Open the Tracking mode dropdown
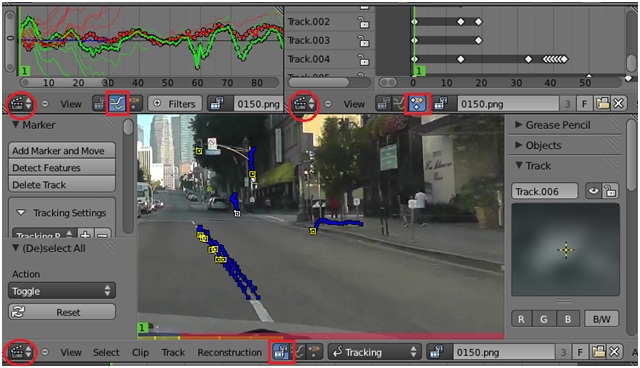Image resolution: width=640 pixels, height=368 pixels. click(374, 352)
